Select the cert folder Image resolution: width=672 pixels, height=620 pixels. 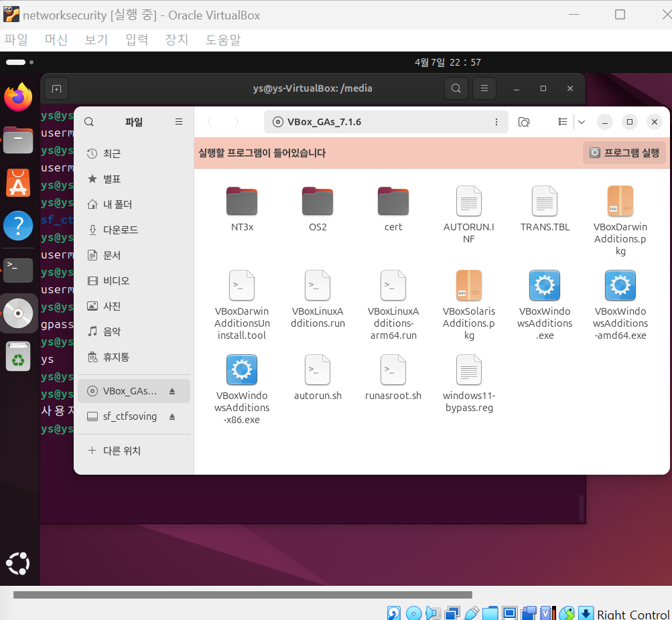[x=393, y=208]
